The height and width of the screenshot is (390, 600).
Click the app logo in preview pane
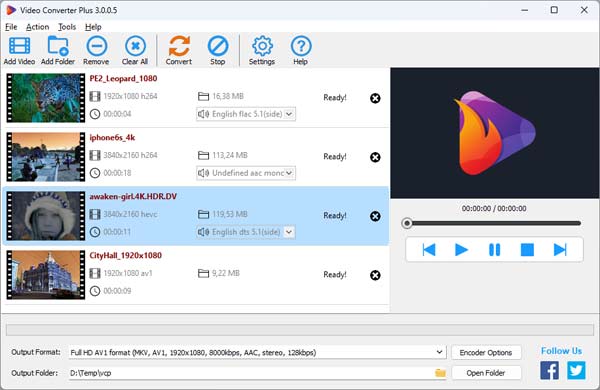(495, 133)
